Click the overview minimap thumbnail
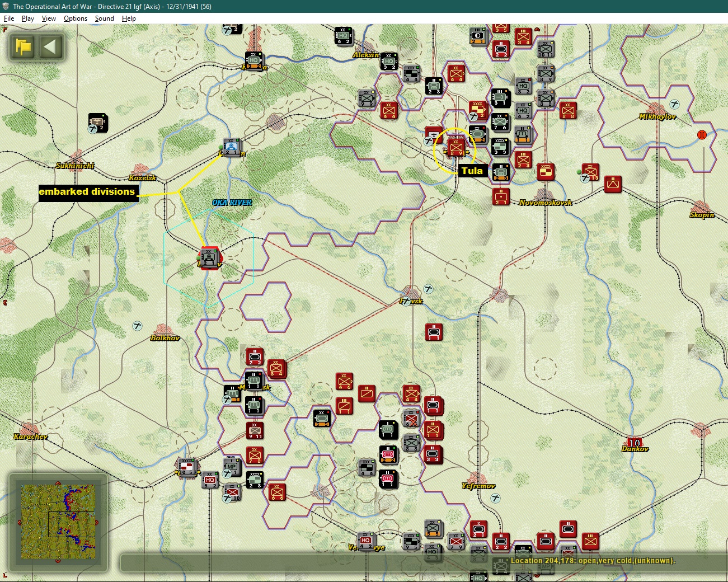The height and width of the screenshot is (582, 728). pos(58,522)
